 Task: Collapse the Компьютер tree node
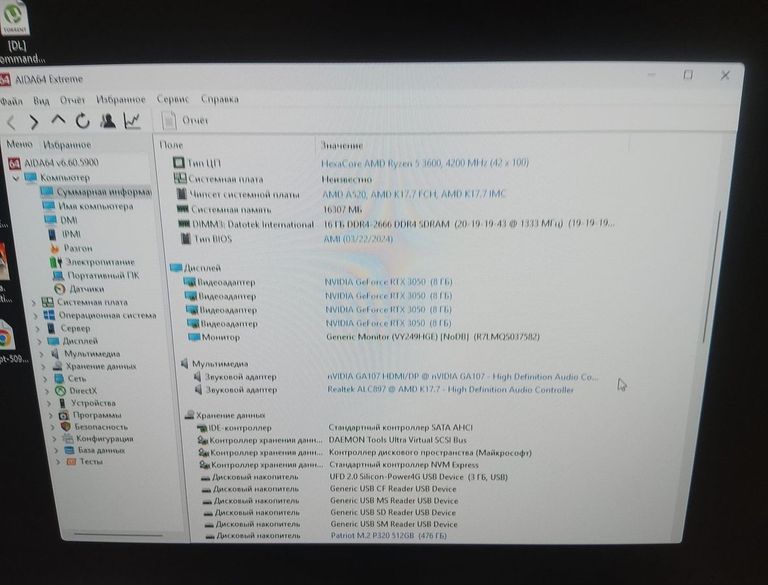pos(16,178)
